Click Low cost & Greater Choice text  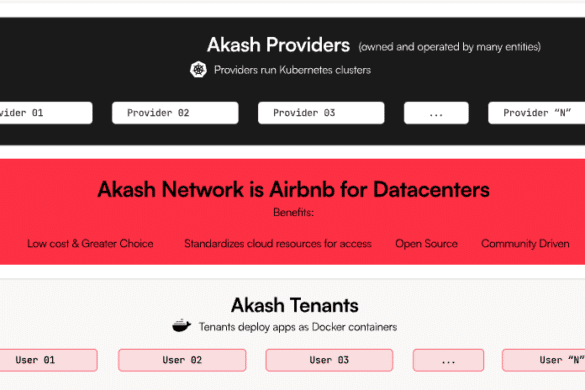(x=90, y=244)
